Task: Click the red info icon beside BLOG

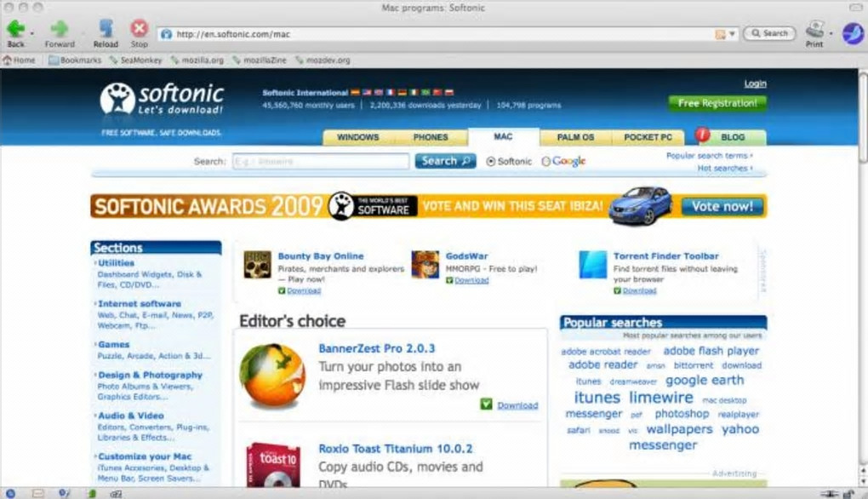Action: [x=702, y=135]
